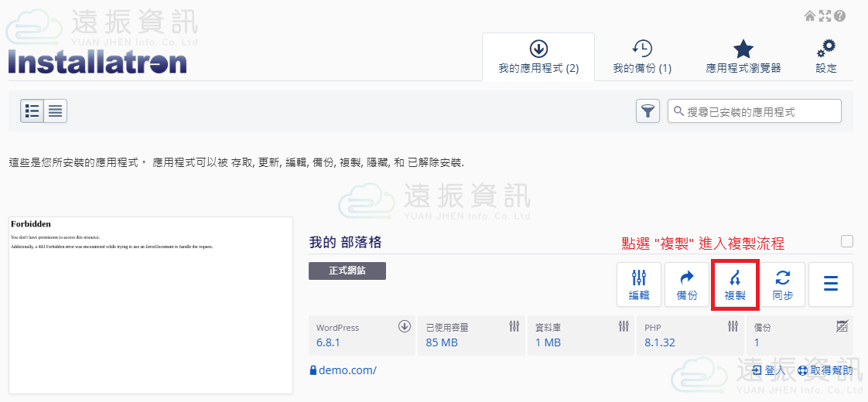Image resolution: width=868 pixels, height=402 pixels.
Task: Open the hamburger more-actions menu
Action: [831, 284]
